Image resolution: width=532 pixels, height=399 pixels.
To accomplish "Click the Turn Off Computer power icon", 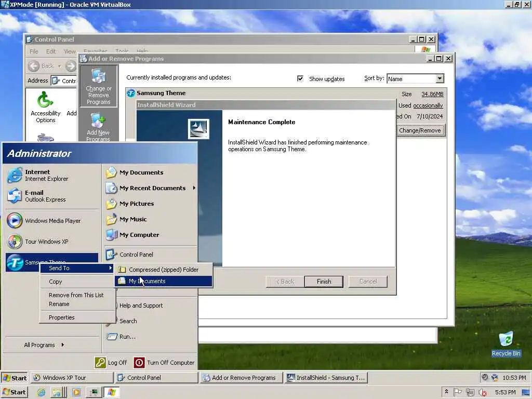I will click(139, 363).
